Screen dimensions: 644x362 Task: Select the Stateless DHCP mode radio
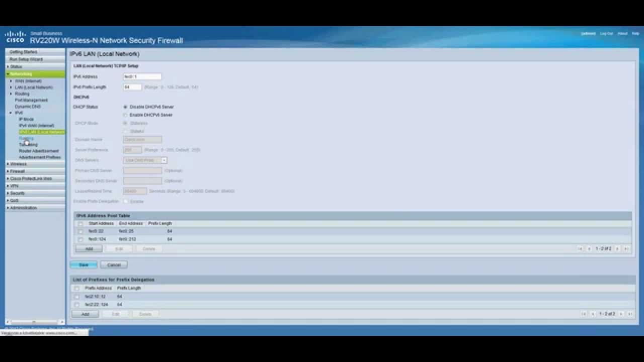(x=125, y=123)
